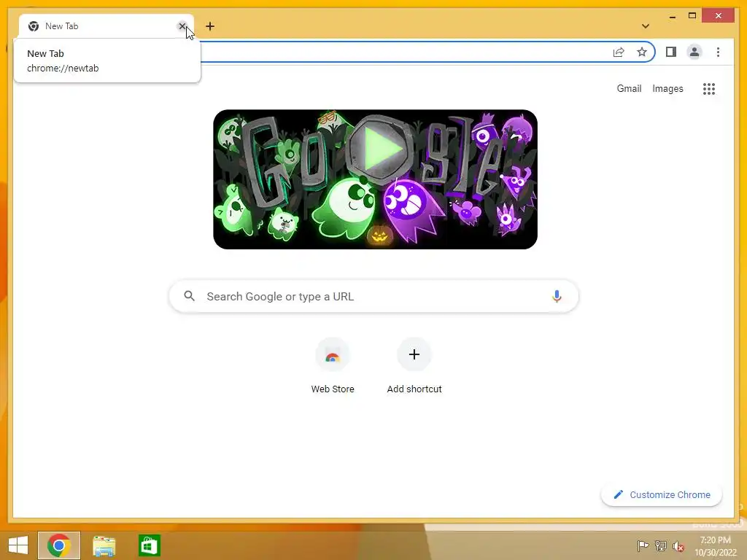The image size is (747, 560).
Task: Start voice search with microphone icon
Action: [557, 296]
